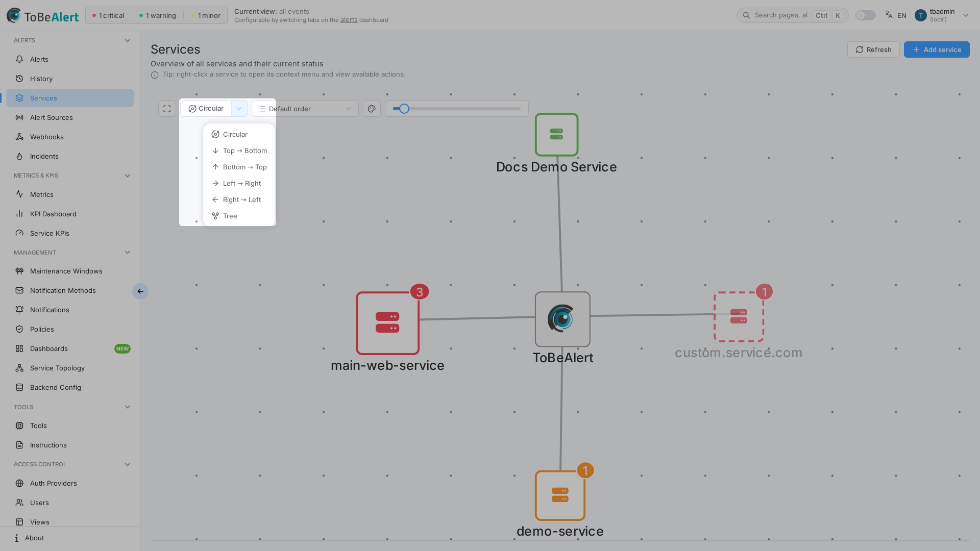
Task: Open Dashboards with NEW badge
Action: (x=70, y=348)
